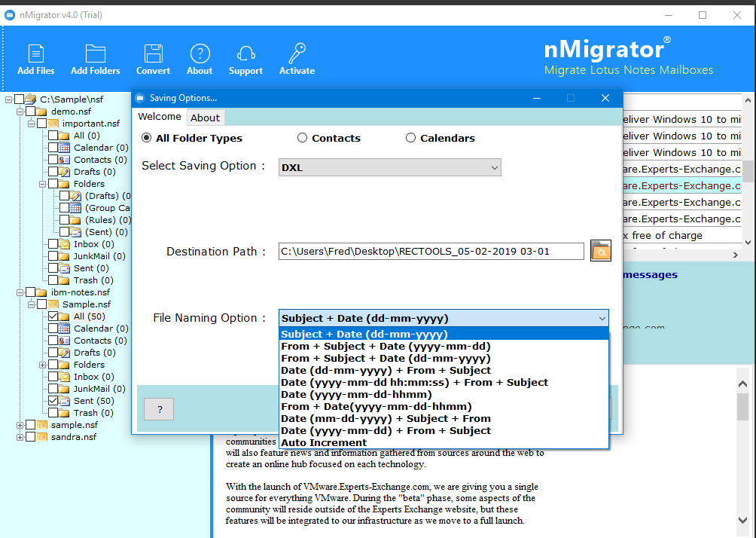Choose Date (dd-mm-yyyy) + From + Subject
Screen dimensions: 756x538
tap(444, 371)
